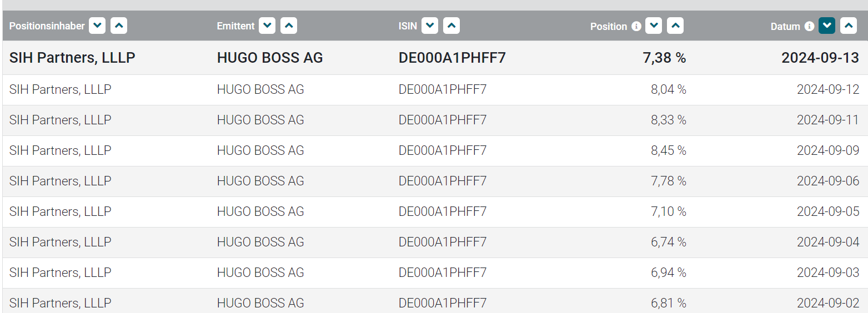This screenshot has height=313, width=868.
Task: Sort ISIN column descending
Action: (430, 26)
